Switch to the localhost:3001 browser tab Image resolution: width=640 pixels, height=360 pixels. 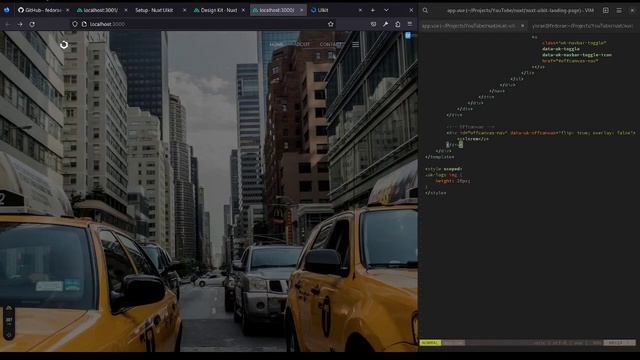click(101, 10)
